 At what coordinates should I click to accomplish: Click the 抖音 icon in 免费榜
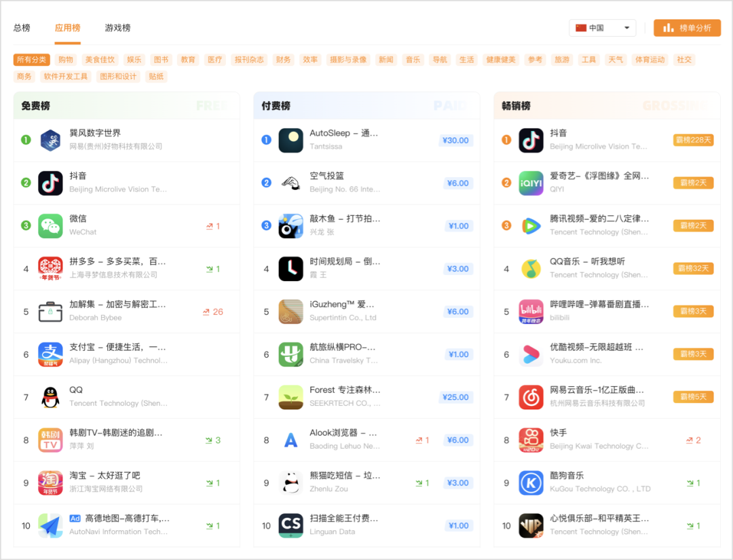(50, 183)
